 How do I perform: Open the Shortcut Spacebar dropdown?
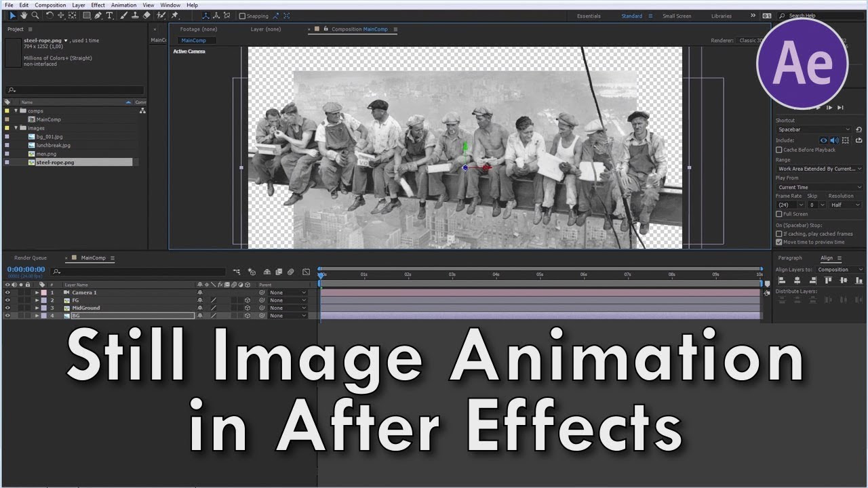(x=813, y=129)
